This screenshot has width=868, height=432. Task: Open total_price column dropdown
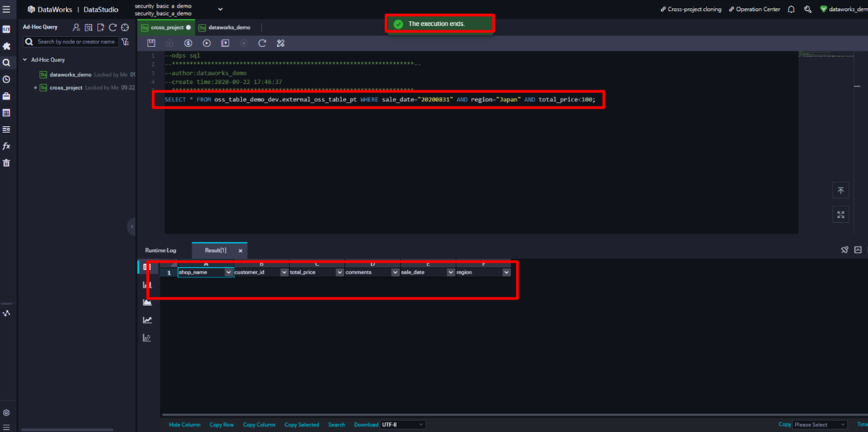(340, 273)
